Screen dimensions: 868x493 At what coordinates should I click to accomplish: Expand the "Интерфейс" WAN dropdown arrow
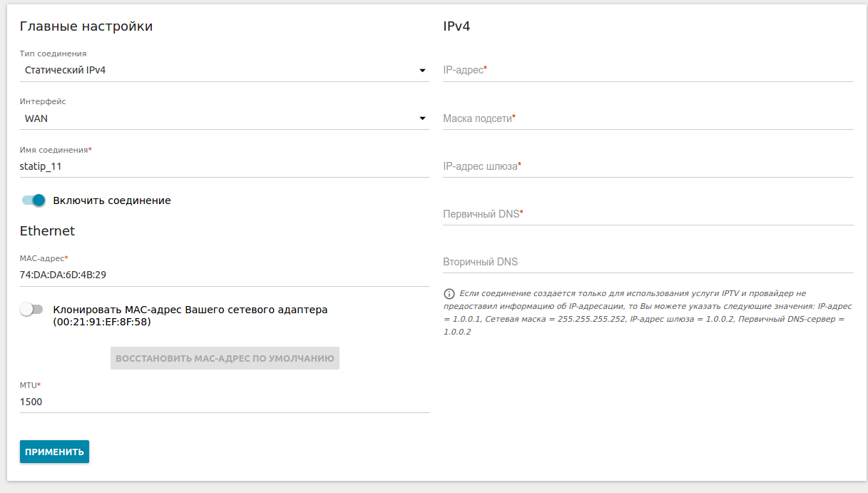point(422,118)
